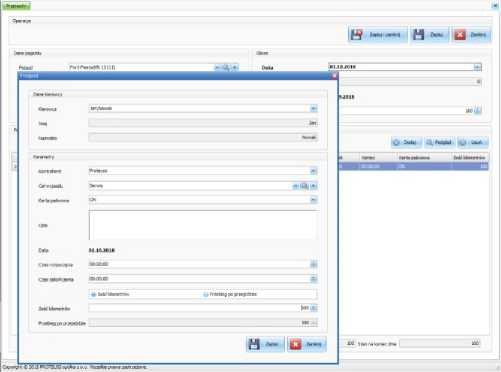Select the Stan licznika radio button

pos(94,294)
